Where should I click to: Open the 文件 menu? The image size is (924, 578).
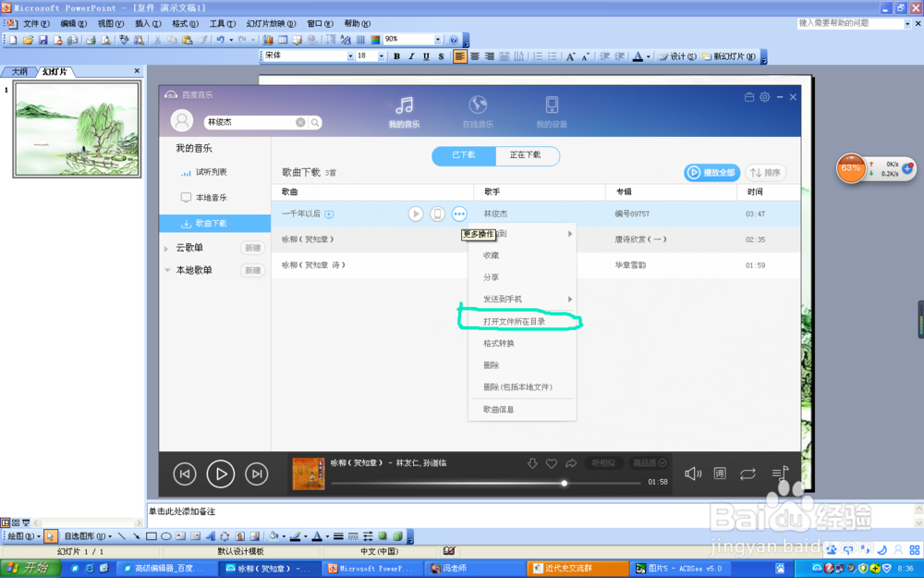(x=37, y=24)
